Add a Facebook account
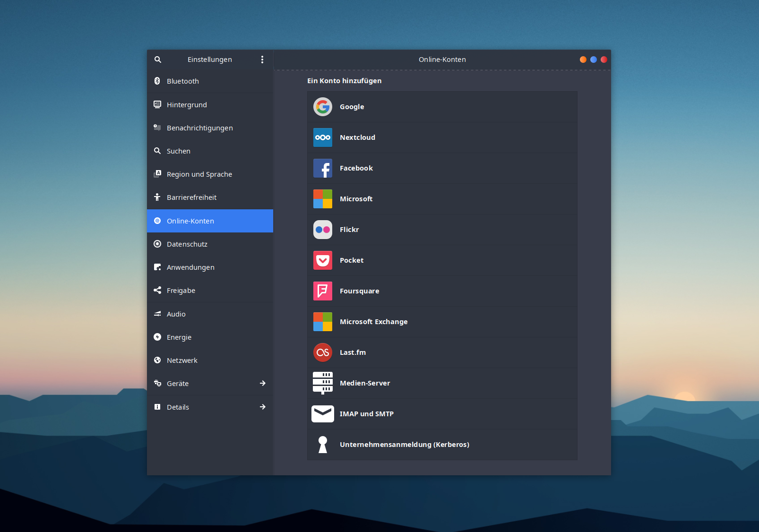The width and height of the screenshot is (759, 532). [442, 168]
